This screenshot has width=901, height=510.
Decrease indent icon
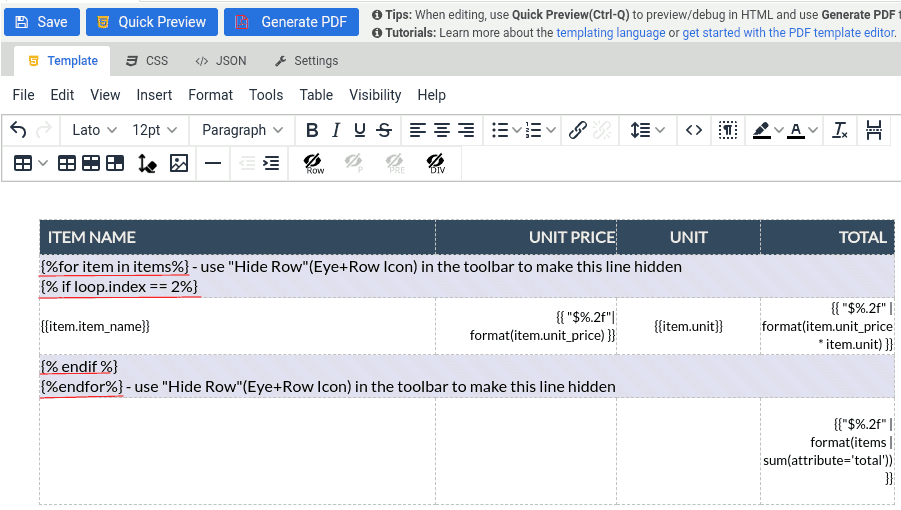point(247,164)
